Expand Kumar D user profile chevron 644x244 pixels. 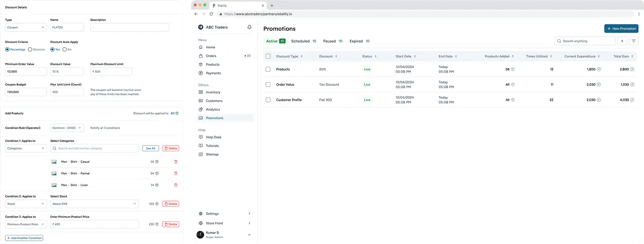point(249,235)
